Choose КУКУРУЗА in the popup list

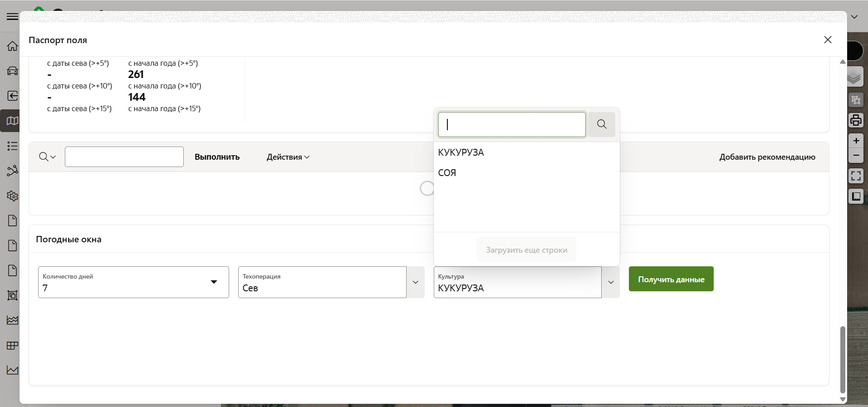pos(461,152)
